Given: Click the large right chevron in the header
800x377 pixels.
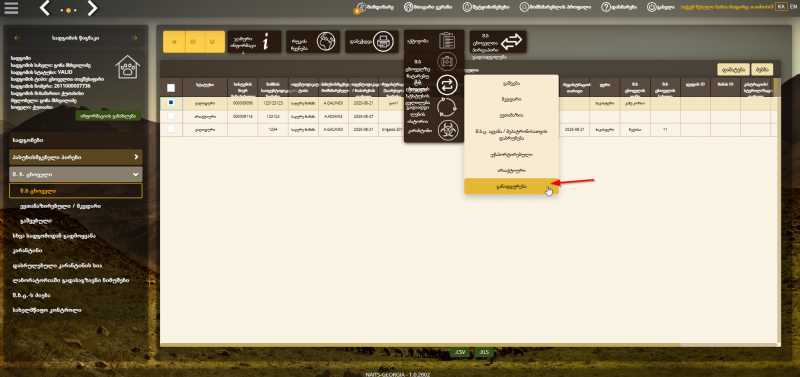Looking at the screenshot, I should point(92,8).
